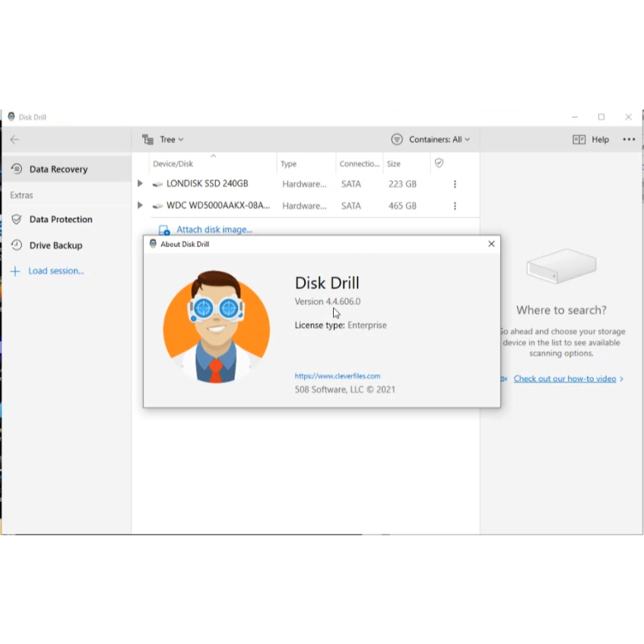The height and width of the screenshot is (644, 644).
Task: Select Data Recovery in the sidebar
Action: pyautogui.click(x=58, y=170)
